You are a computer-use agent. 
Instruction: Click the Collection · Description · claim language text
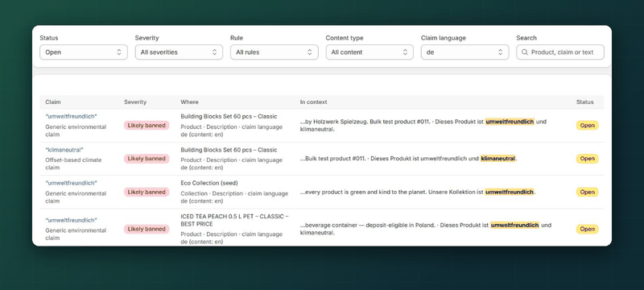[234, 197]
